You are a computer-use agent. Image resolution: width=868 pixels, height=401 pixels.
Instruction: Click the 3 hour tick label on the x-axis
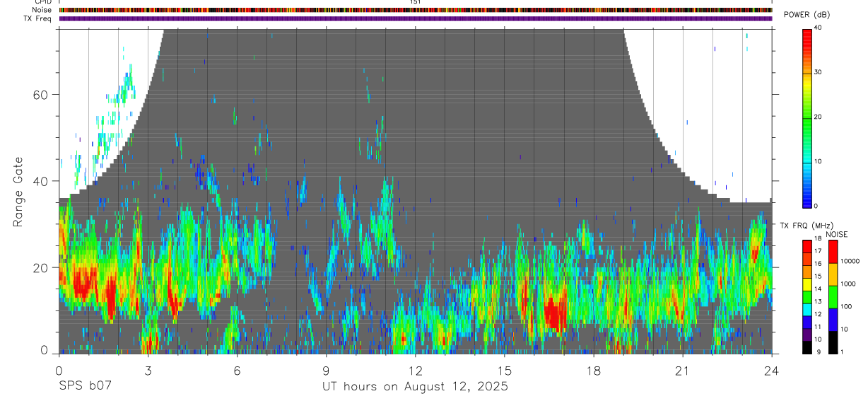point(148,371)
